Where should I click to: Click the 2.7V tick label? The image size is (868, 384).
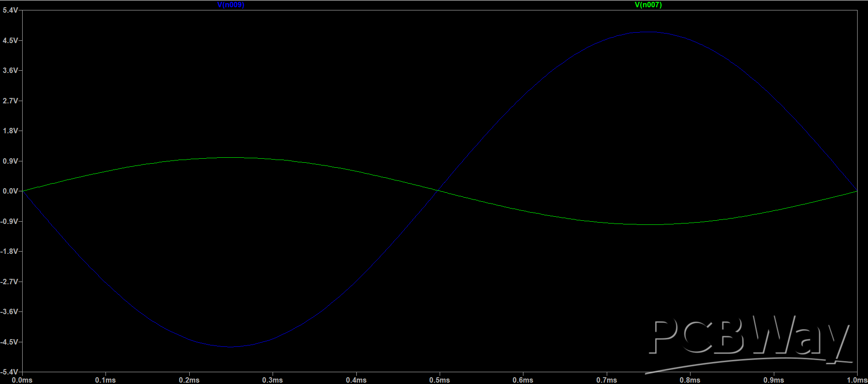(10, 101)
